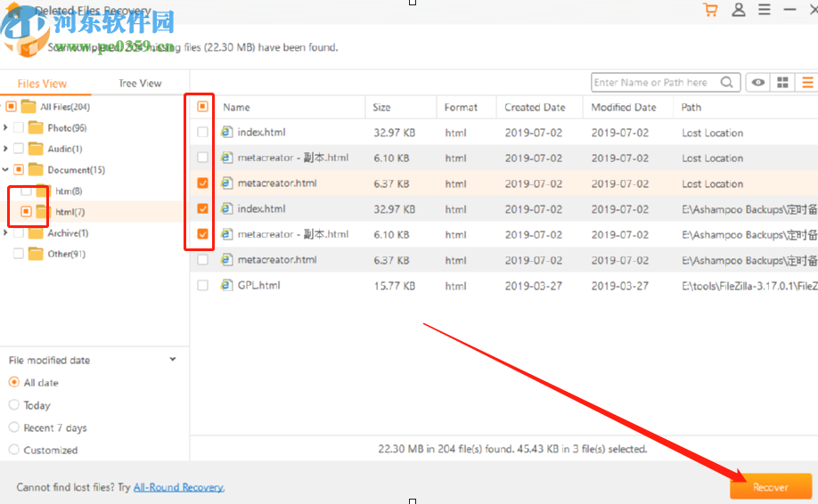Sort by the Modified Date column
This screenshot has width=818, height=504.
click(624, 108)
